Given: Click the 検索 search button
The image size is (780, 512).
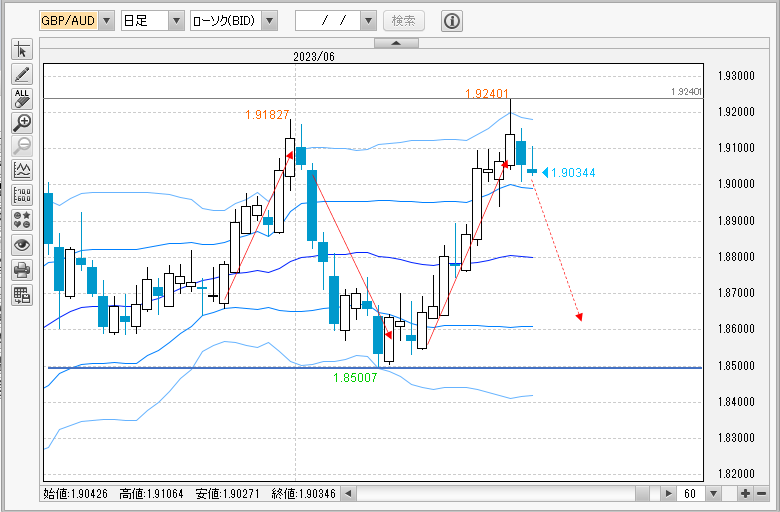Looking at the screenshot, I should point(404,21).
